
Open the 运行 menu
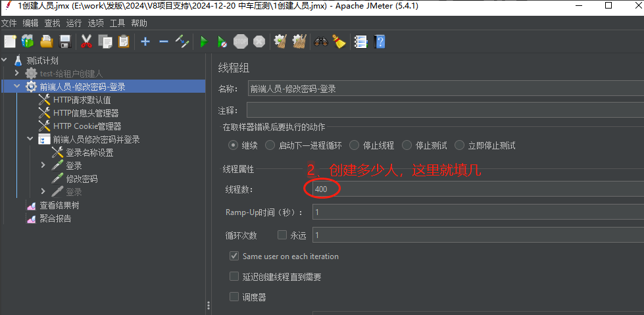pyautogui.click(x=74, y=24)
